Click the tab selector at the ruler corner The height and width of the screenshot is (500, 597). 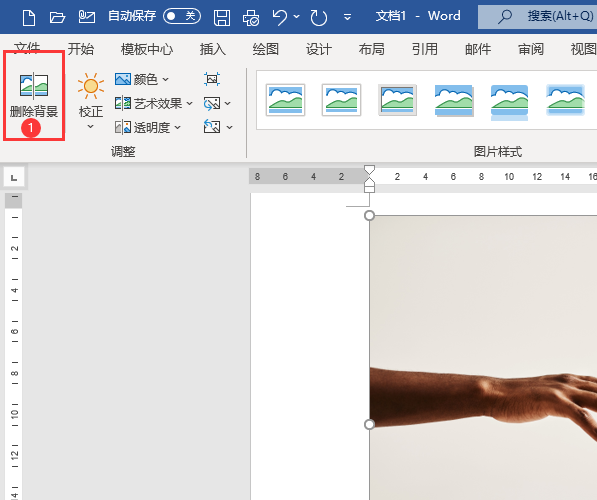click(x=14, y=177)
